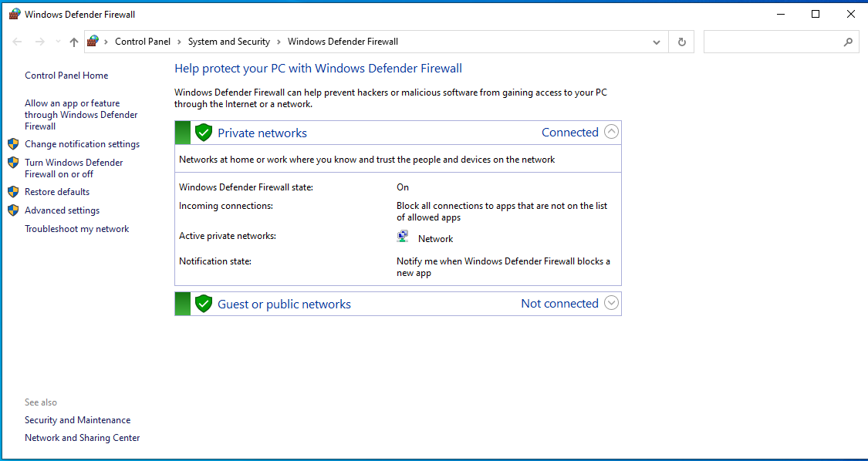This screenshot has height=461, width=868.
Task: Open Security and Maintenance link
Action: click(x=77, y=420)
